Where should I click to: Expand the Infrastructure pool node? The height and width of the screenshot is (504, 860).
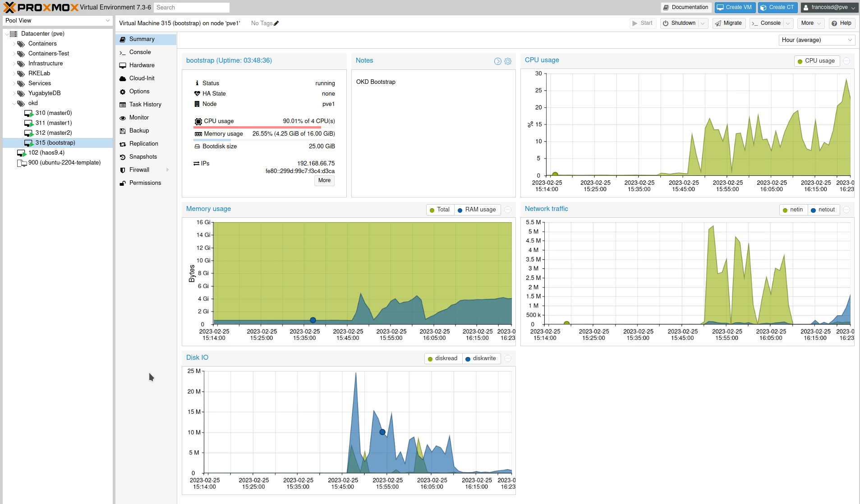click(14, 64)
